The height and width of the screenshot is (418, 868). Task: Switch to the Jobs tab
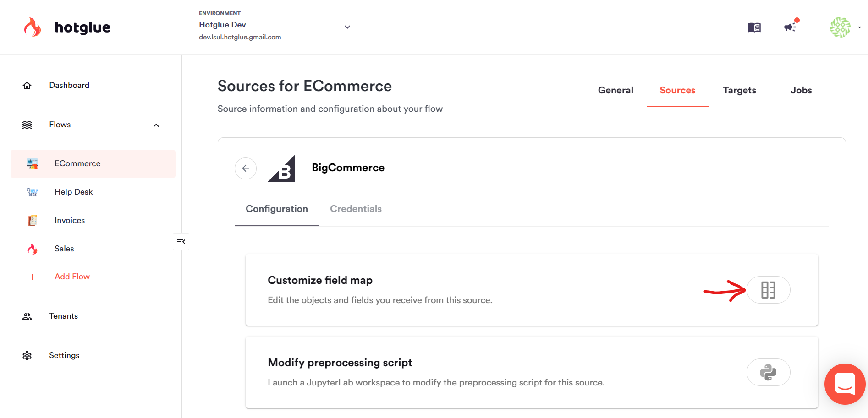[x=801, y=90]
